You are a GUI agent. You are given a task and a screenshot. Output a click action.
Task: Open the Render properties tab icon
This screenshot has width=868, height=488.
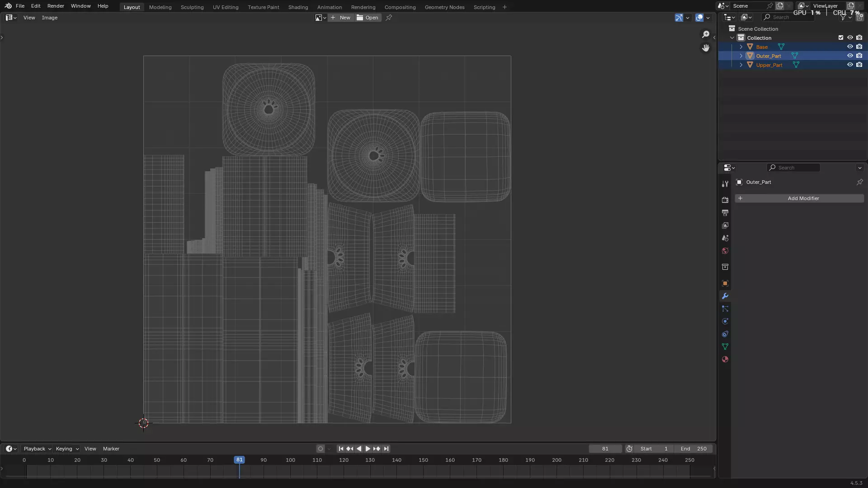point(725,200)
